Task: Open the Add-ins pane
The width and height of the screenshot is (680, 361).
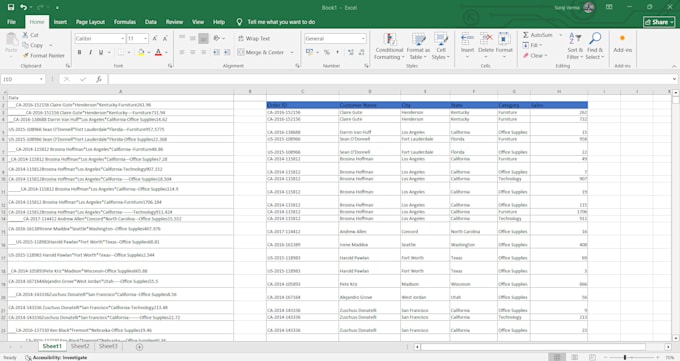Action: tap(622, 44)
